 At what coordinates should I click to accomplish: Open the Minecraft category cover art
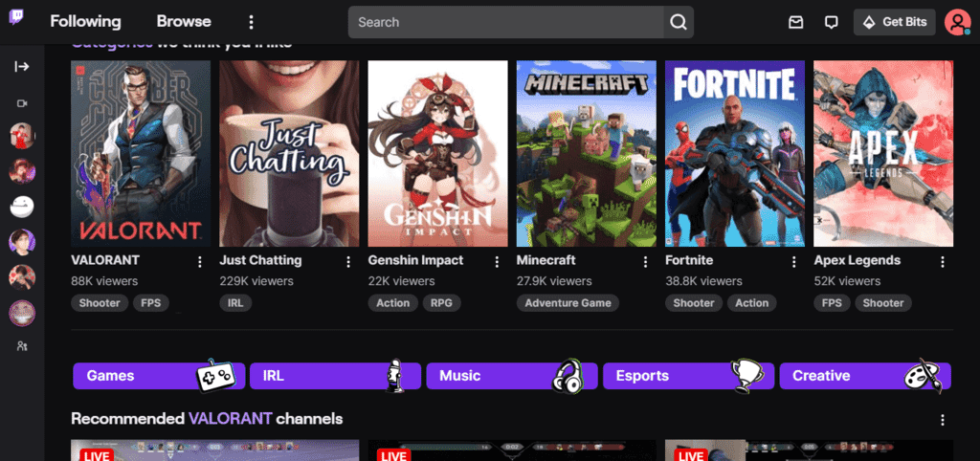point(587,154)
